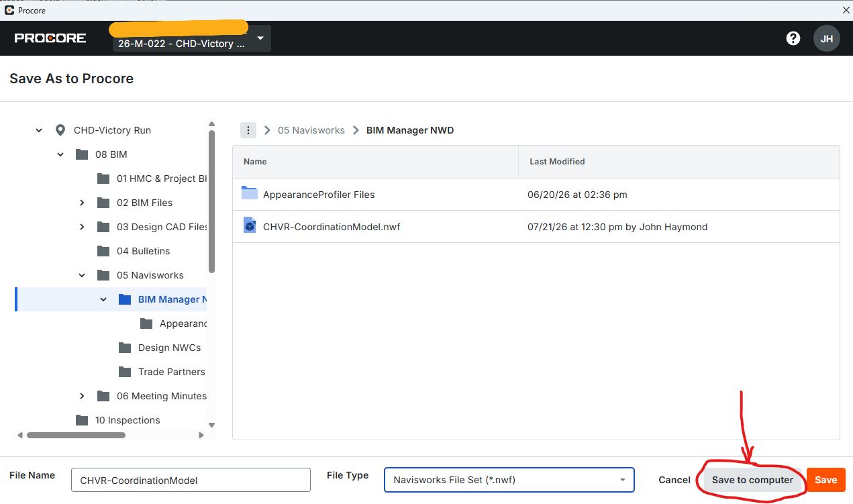This screenshot has width=853, height=504.
Task: Click the Trade Partners folder icon
Action: (125, 372)
